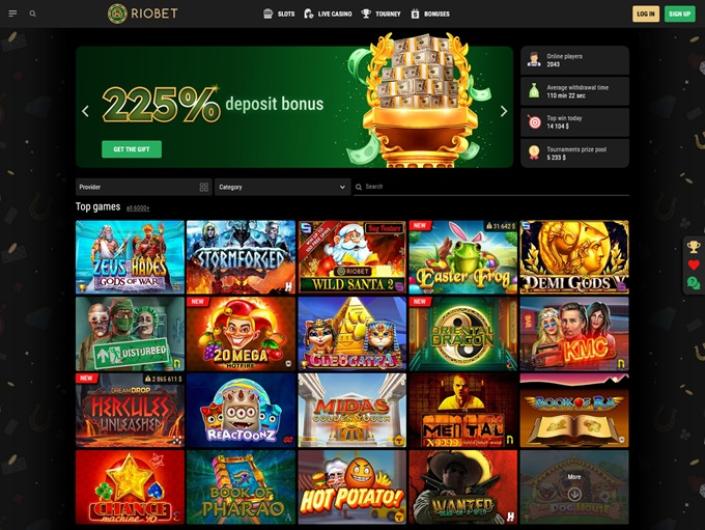Open the trophy icon in right sidebar
Image resolution: width=705 pixels, height=530 pixels.
[693, 246]
